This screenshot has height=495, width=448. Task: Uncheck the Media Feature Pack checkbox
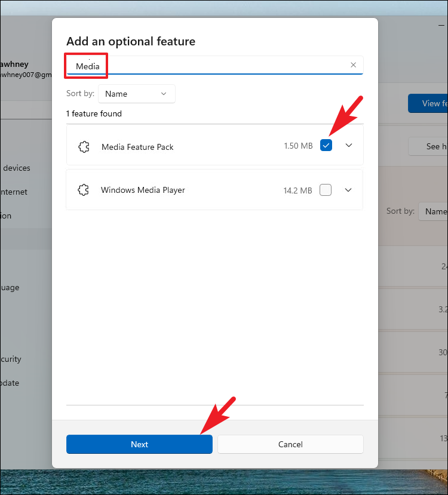[326, 145]
